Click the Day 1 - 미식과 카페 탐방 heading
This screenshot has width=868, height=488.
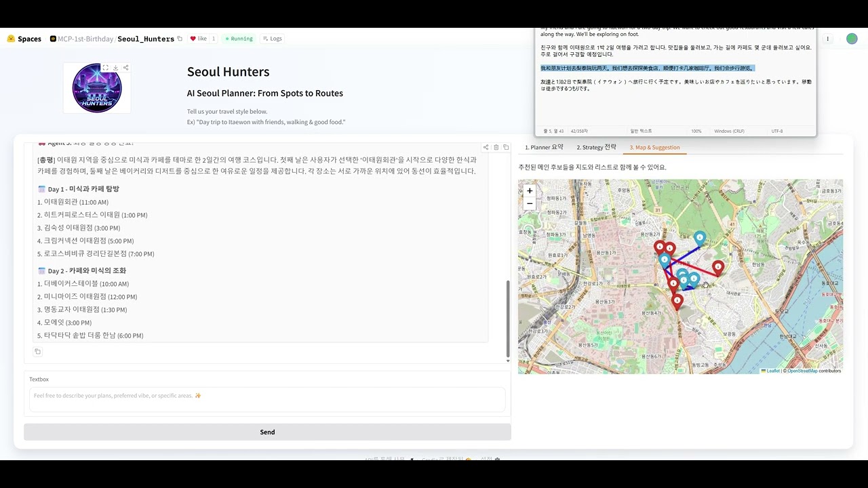tap(78, 189)
